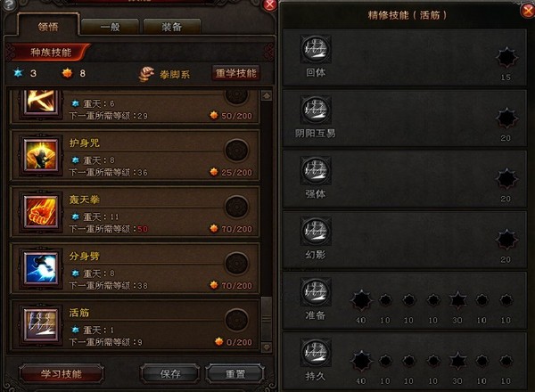Switch to the 装备 tab
The image size is (535, 392).
[171, 27]
